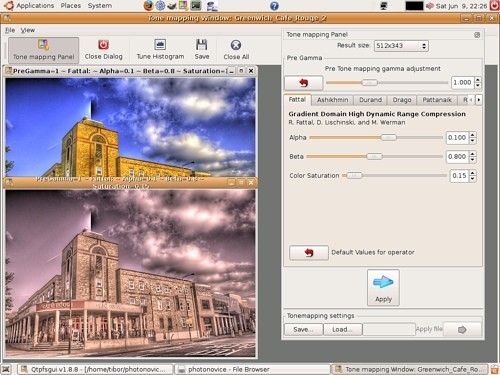Open the File menu
The width and height of the screenshot is (500, 375).
click(x=10, y=30)
